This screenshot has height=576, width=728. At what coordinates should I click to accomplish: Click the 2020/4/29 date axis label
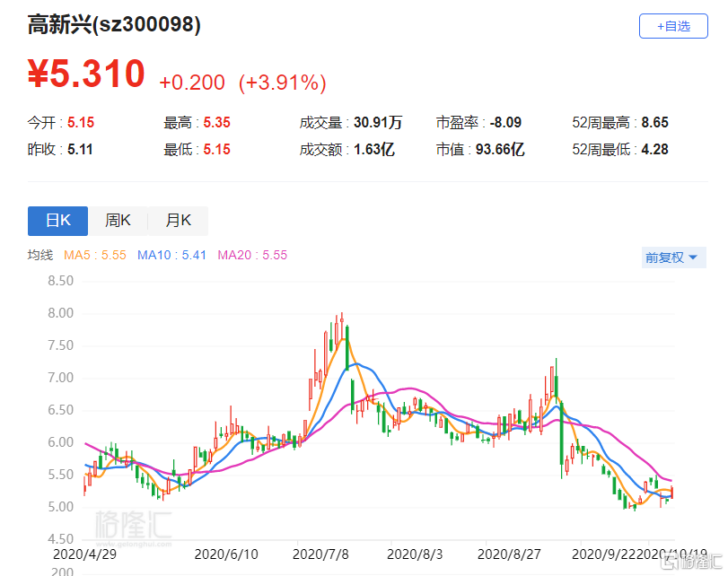click(x=85, y=554)
